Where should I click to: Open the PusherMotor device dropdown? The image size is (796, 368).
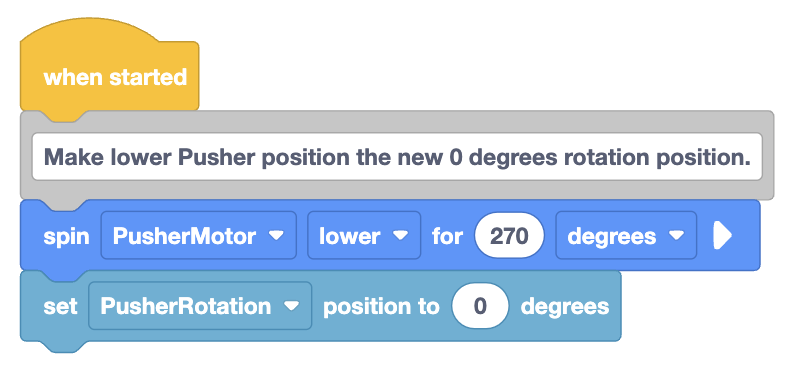tap(198, 236)
